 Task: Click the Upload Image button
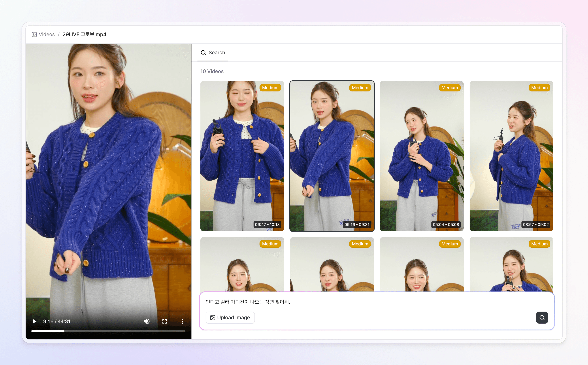(230, 317)
